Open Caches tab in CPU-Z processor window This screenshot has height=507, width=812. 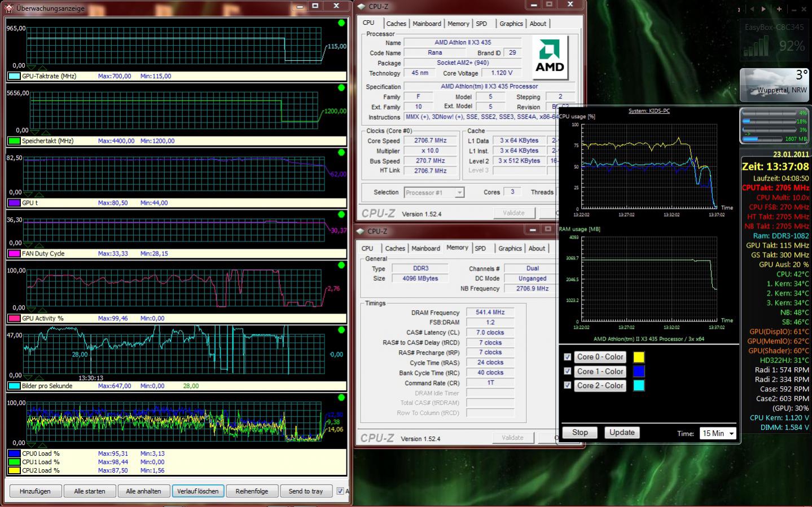396,24
